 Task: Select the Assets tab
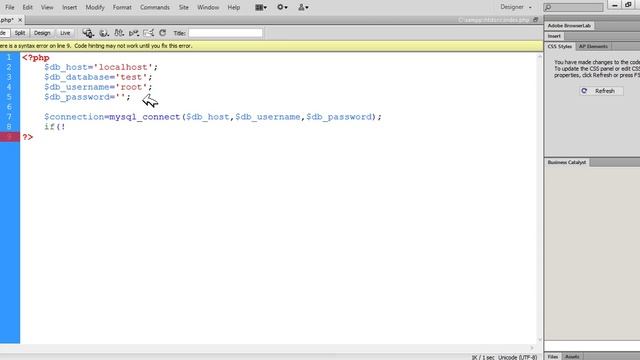tap(572, 357)
